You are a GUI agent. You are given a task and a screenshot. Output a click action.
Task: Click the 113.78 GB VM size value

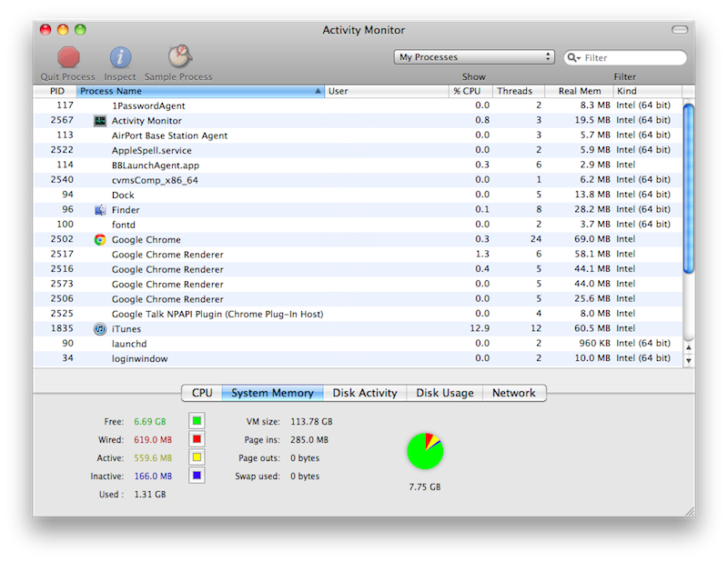click(311, 421)
